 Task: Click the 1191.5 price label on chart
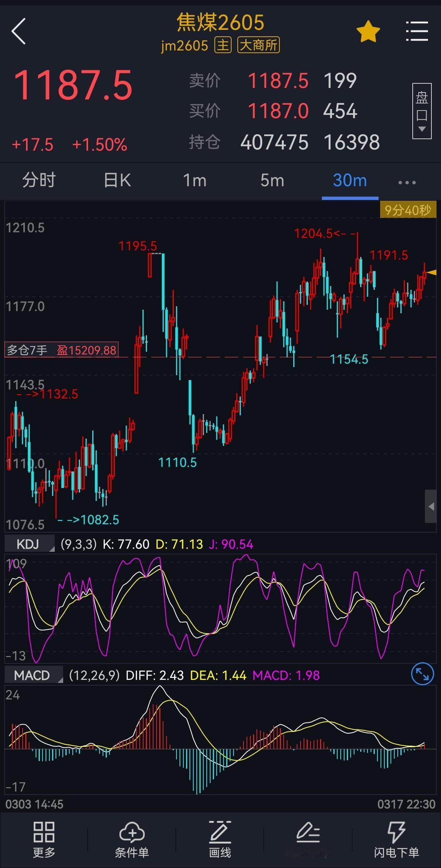point(389,255)
